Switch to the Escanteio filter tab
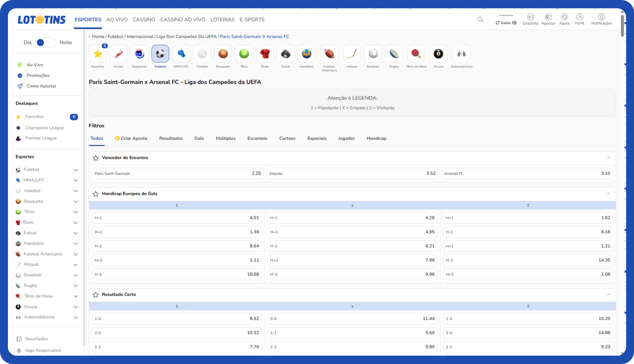 tap(258, 138)
